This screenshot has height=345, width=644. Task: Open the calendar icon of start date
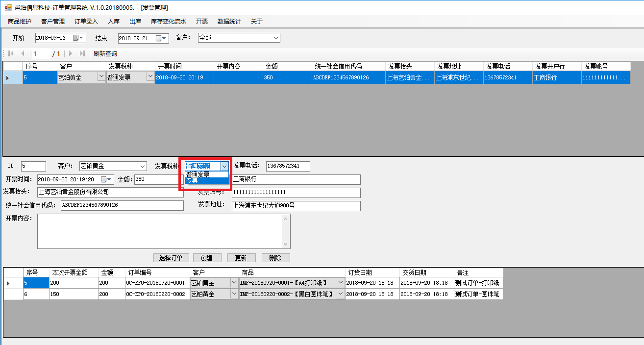pos(75,38)
